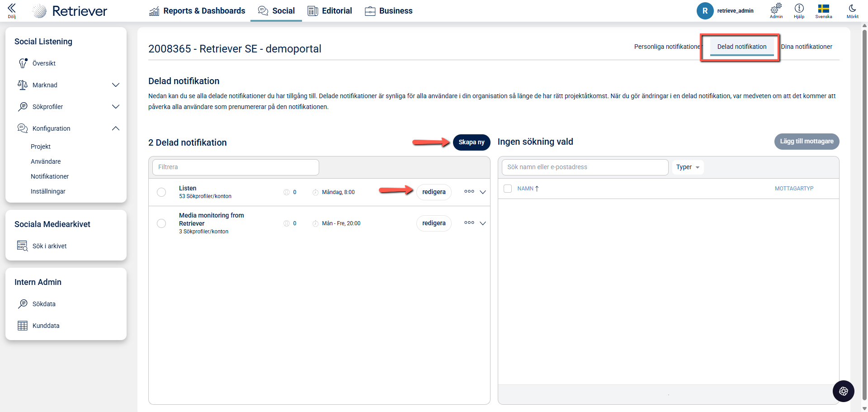Click the MOTTAGARTYP column header
Screen dimensions: 868x412
(794, 189)
